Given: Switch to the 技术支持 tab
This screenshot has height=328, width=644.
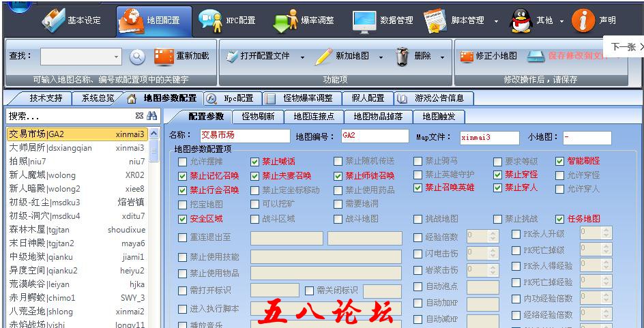Looking at the screenshot, I should click(46, 98).
